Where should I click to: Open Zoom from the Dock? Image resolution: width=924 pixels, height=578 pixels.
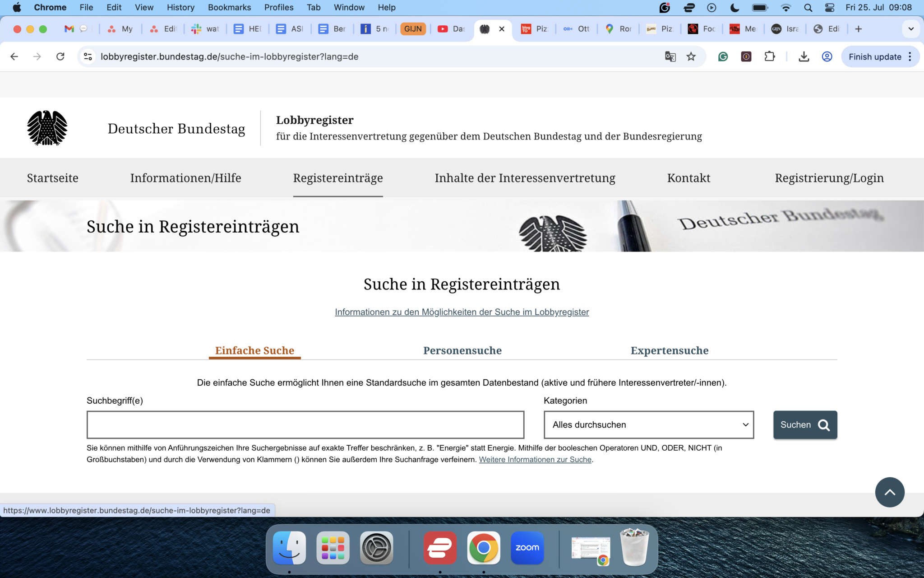click(527, 548)
